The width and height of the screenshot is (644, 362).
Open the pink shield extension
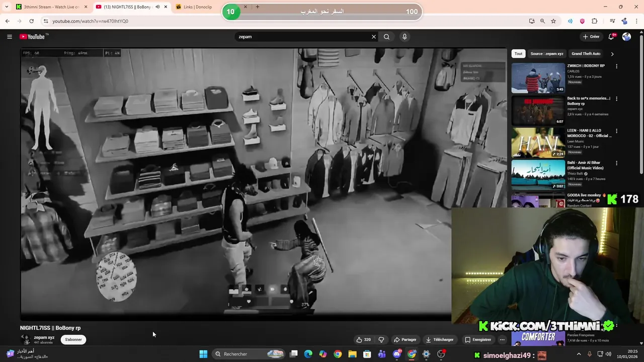582,21
